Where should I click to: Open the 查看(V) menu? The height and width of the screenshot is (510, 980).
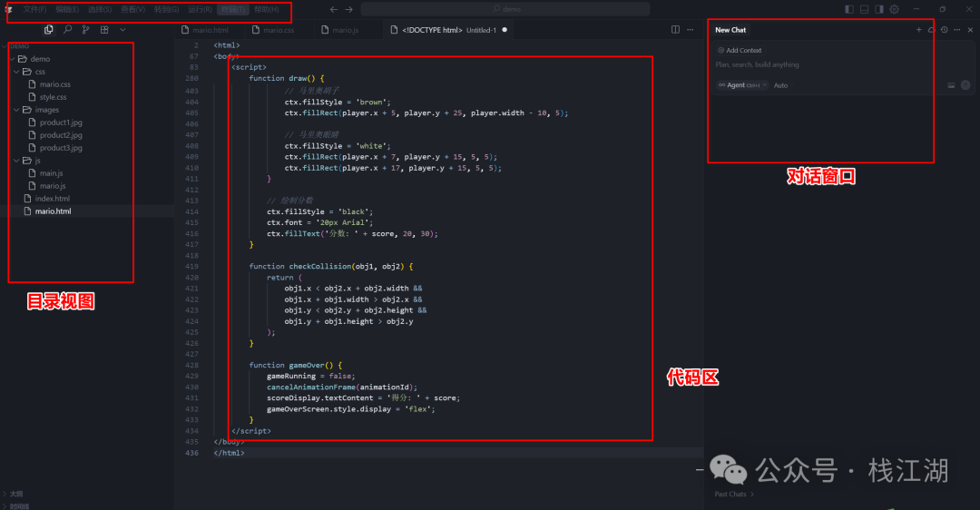[x=133, y=9]
